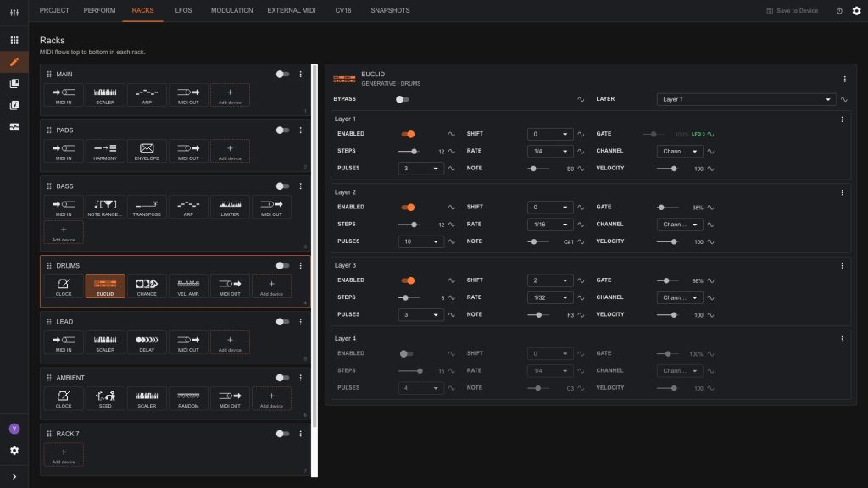Screen dimensions: 868x488
Task: Open the Layer selector dropdown showing Layer 1
Action: point(746,100)
